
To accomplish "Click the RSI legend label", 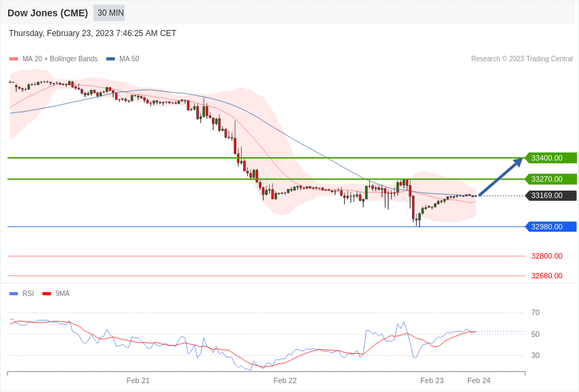I will (28, 293).
